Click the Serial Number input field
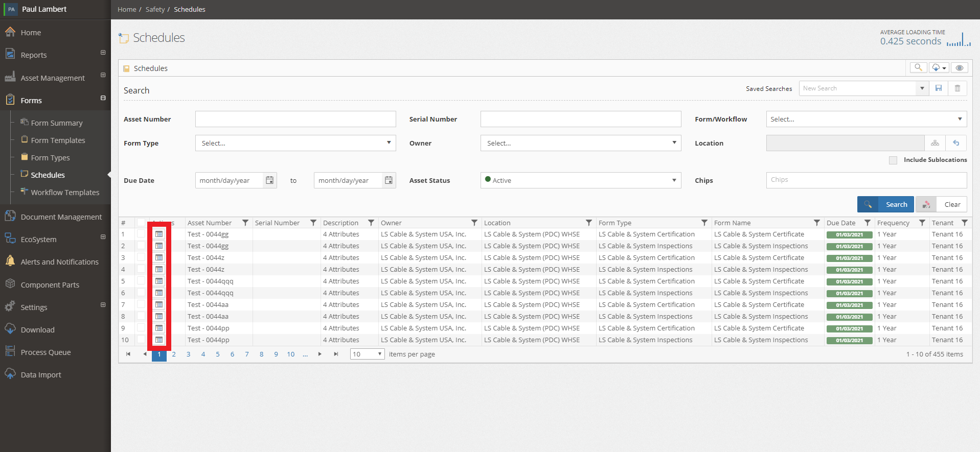 pos(581,119)
